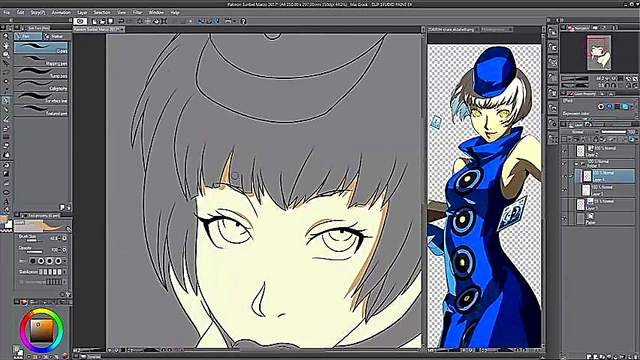
Task: Click blue tone effect icon in Layer Property
Action: [609, 107]
